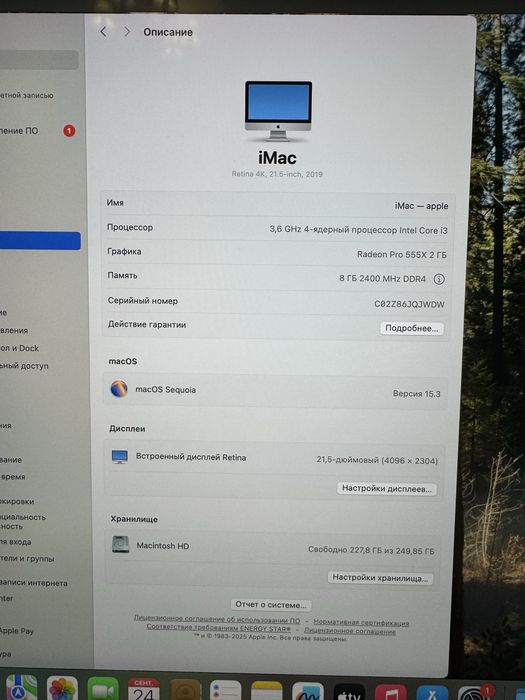Open Maps from the Dock
The width and height of the screenshot is (525, 700).
21,688
